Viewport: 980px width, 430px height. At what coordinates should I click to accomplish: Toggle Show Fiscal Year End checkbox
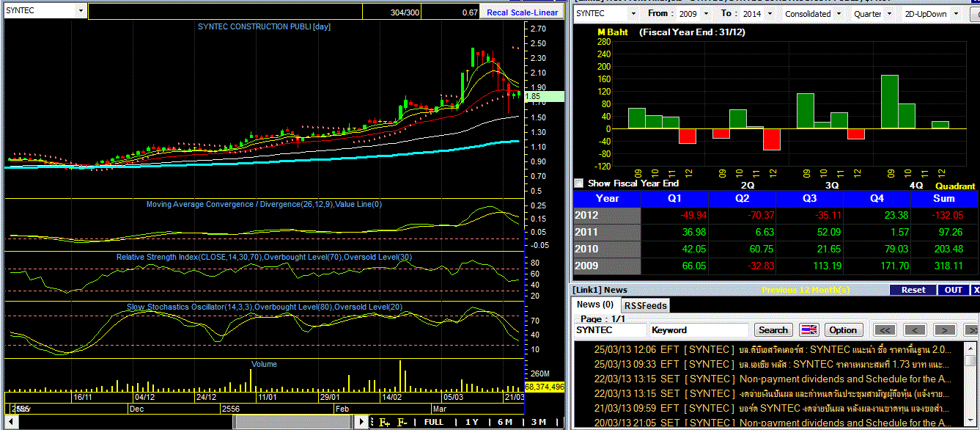click(579, 183)
